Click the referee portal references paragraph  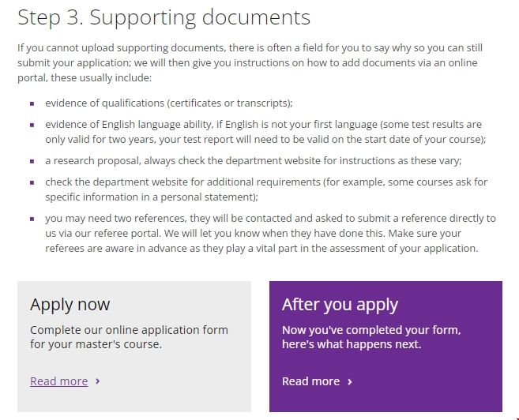click(269, 233)
